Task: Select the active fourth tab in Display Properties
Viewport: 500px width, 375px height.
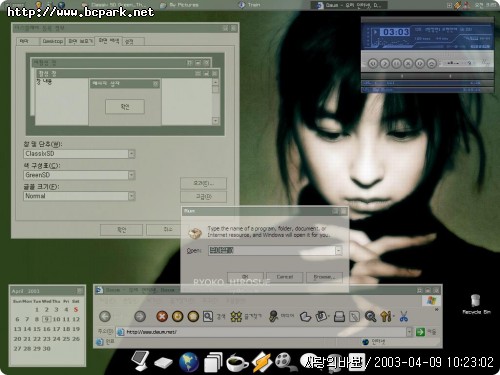Action: (x=109, y=41)
